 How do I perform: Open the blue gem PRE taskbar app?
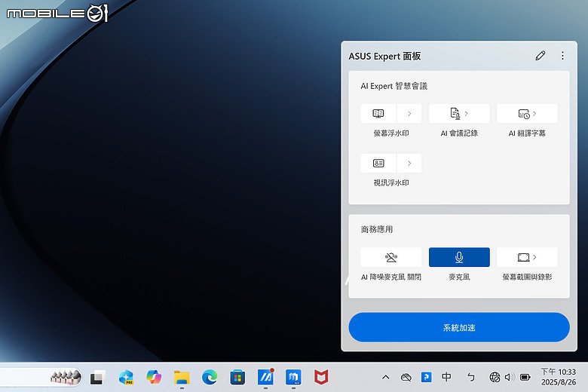point(126,378)
